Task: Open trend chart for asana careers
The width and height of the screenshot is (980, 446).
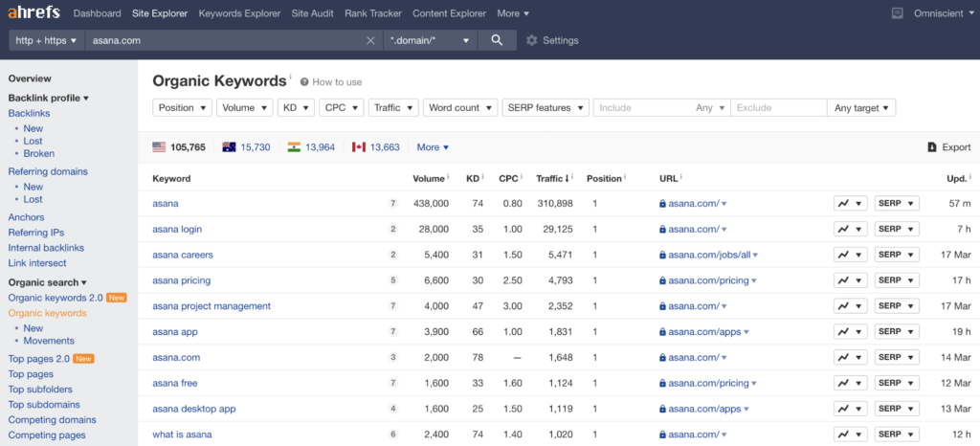Action: pos(850,255)
